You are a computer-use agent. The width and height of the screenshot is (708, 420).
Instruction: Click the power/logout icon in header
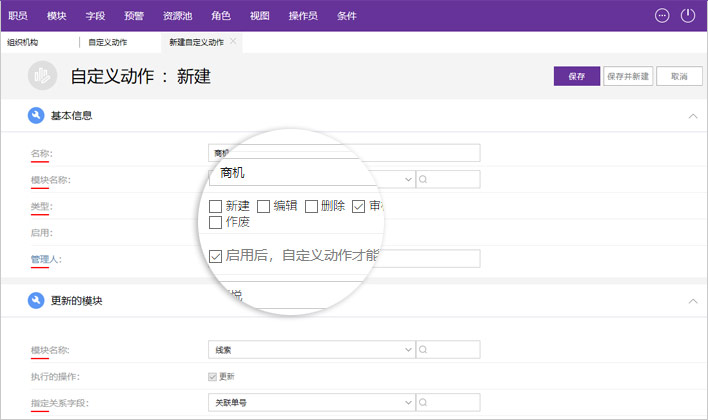(688, 15)
